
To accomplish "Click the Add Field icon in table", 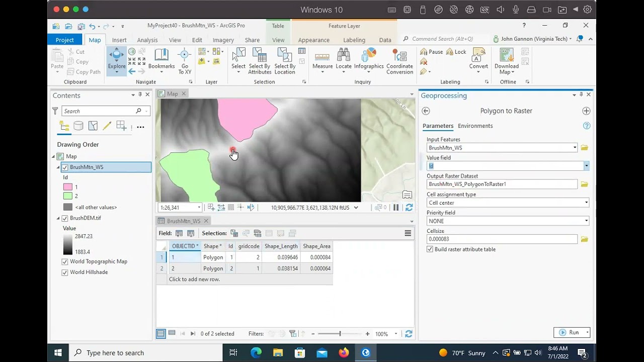I will click(x=179, y=233).
